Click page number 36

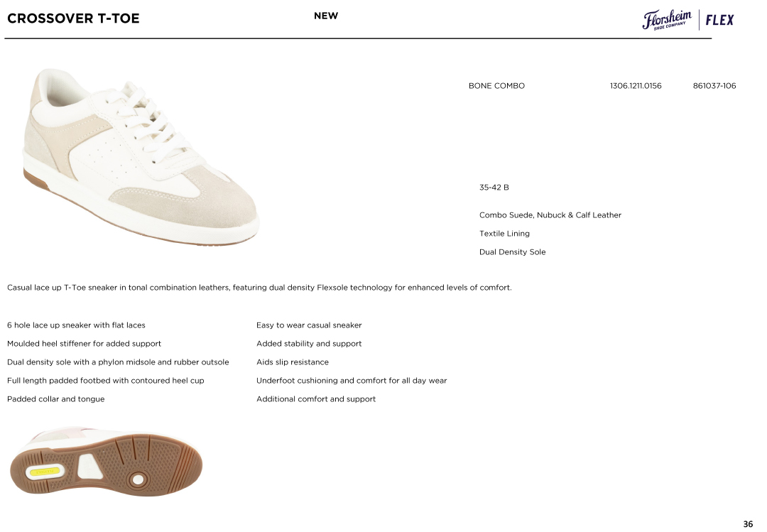point(748,524)
